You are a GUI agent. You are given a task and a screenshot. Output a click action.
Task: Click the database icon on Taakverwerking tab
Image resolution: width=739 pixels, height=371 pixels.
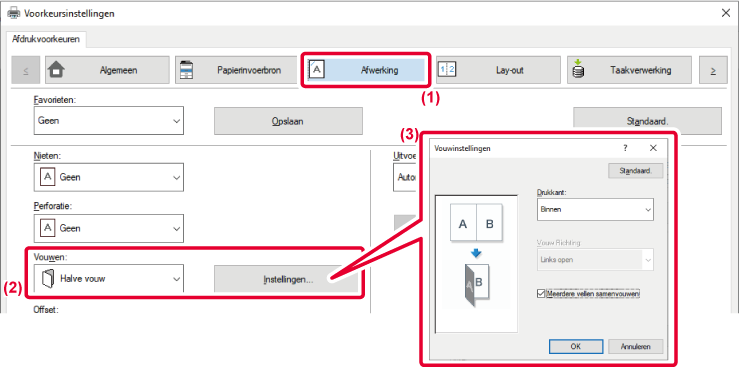click(578, 68)
